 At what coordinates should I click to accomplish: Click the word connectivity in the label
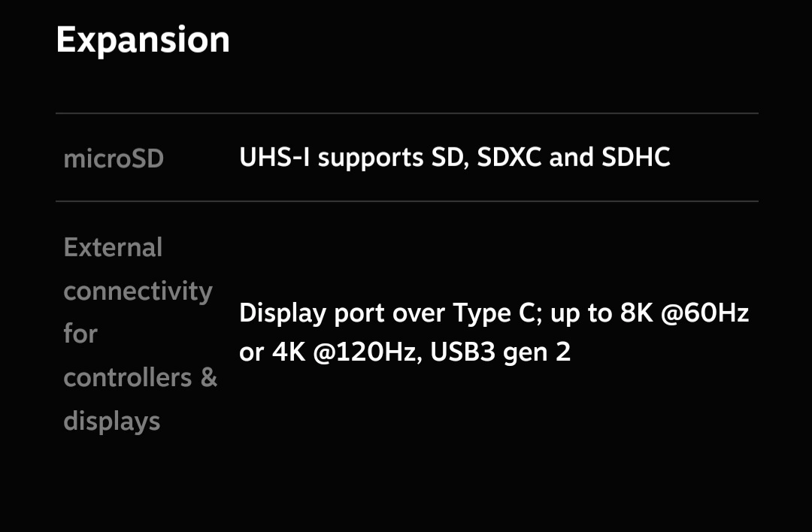pyautogui.click(x=138, y=291)
